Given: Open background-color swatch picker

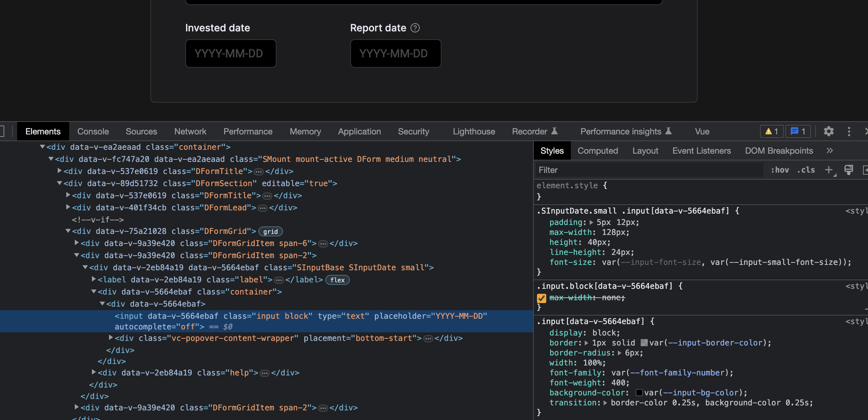Looking at the screenshot, I should (639, 393).
